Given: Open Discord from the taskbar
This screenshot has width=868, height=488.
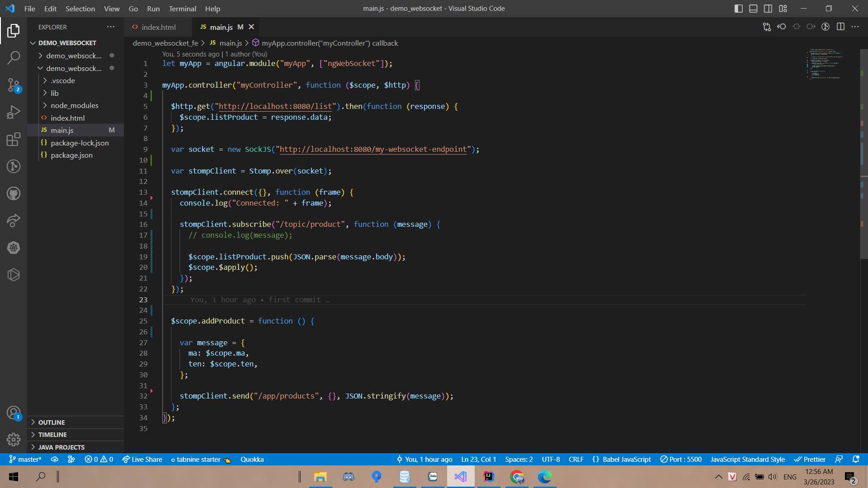Looking at the screenshot, I should pos(349,477).
